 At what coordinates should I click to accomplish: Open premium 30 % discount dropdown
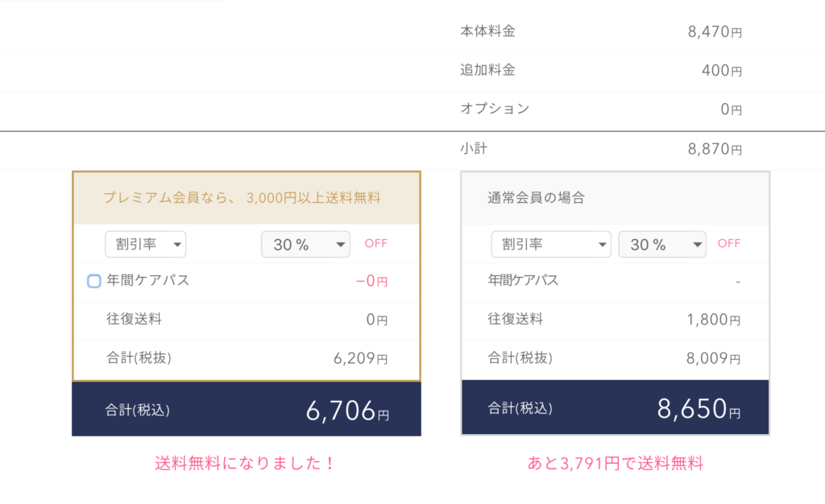(305, 245)
